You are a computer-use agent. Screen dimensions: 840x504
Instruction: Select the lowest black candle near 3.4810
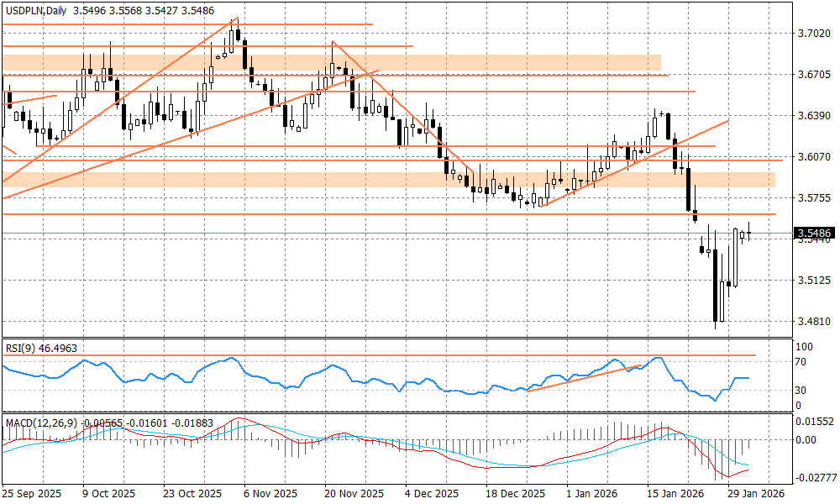coord(716,286)
